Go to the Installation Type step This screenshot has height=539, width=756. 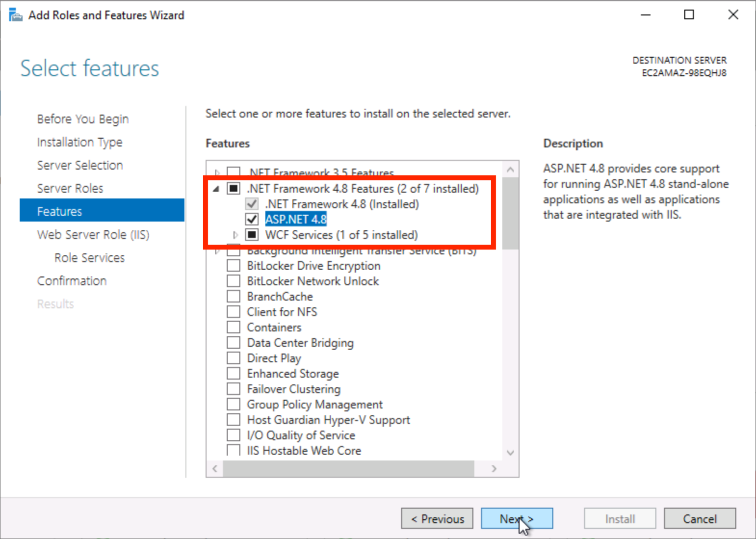(79, 142)
